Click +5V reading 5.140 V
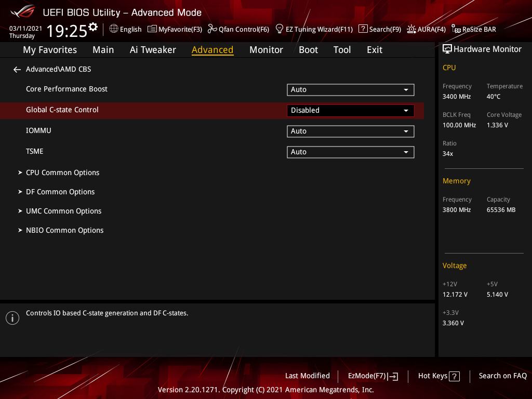Image resolution: width=532 pixels, height=399 pixels. pyautogui.click(x=497, y=295)
